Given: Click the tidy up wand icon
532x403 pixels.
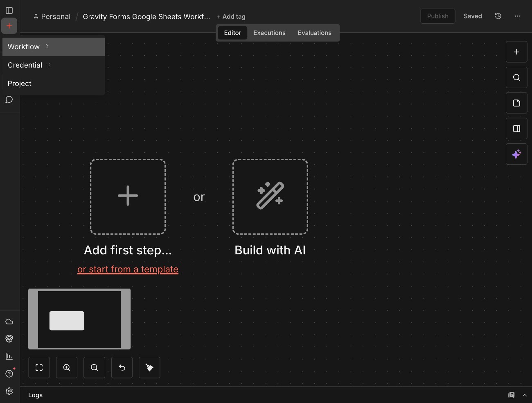Looking at the screenshot, I should click(149, 367).
